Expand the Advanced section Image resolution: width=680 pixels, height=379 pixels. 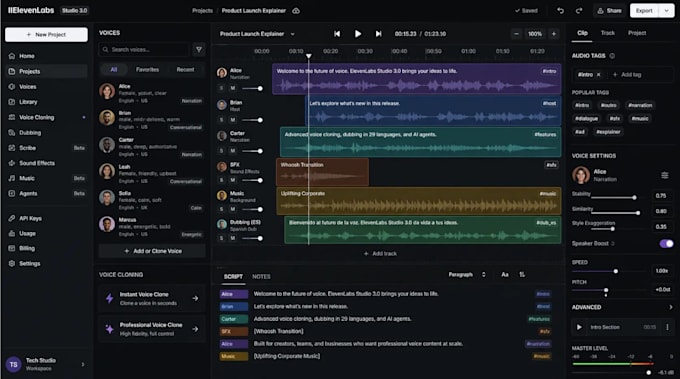point(670,307)
